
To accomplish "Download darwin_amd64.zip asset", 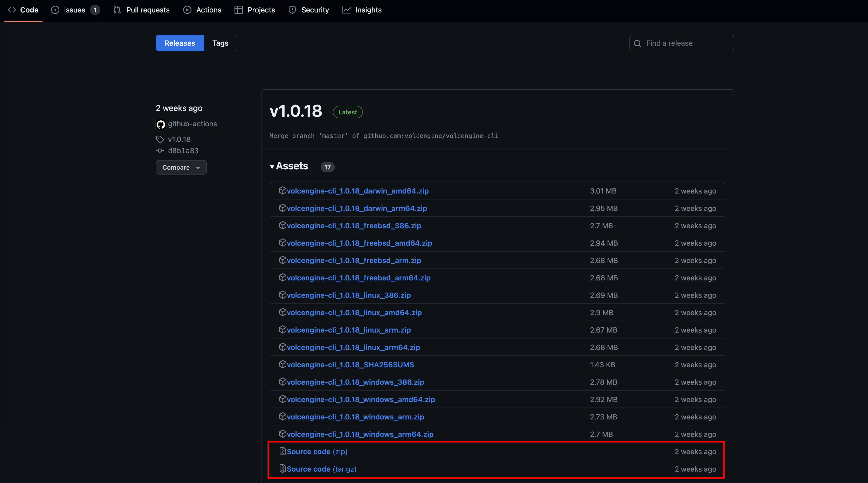I will pyautogui.click(x=357, y=191).
